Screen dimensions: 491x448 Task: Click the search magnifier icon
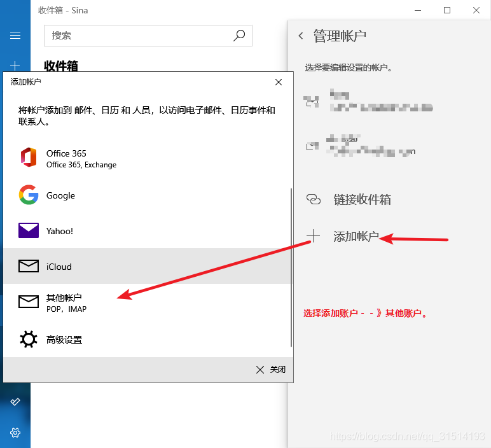(x=239, y=36)
